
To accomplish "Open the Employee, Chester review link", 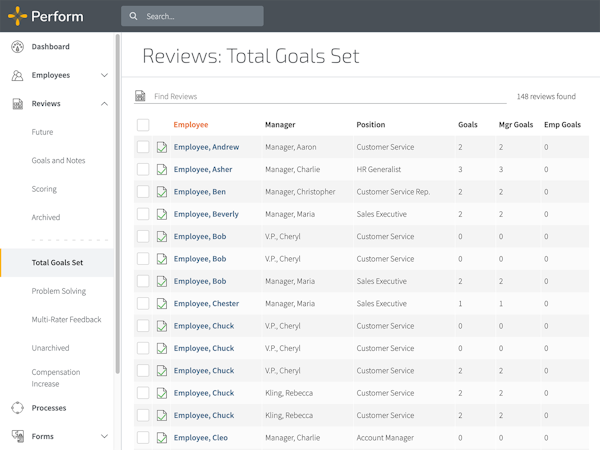I will 206,304.
